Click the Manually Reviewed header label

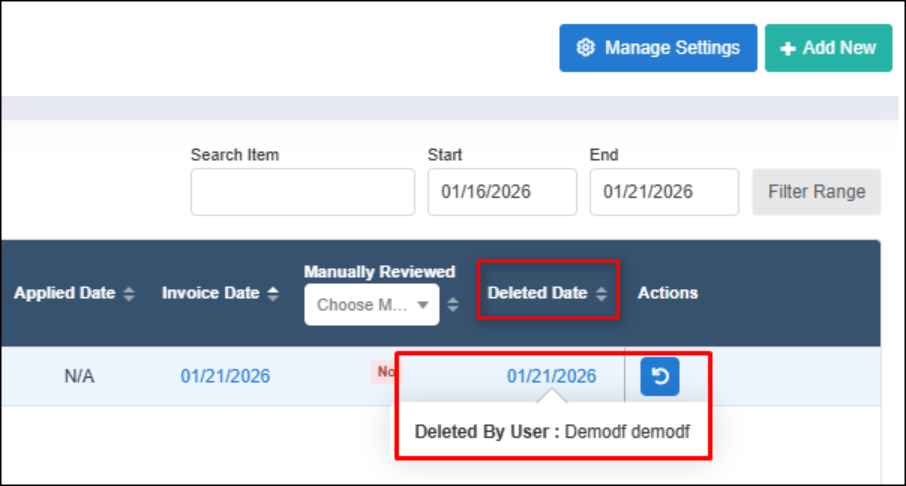[379, 272]
